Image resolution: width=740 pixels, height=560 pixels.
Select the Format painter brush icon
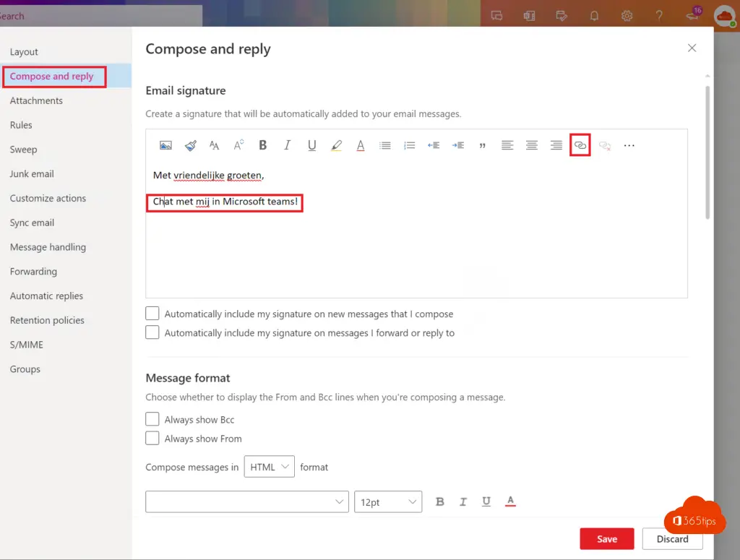tap(190, 145)
